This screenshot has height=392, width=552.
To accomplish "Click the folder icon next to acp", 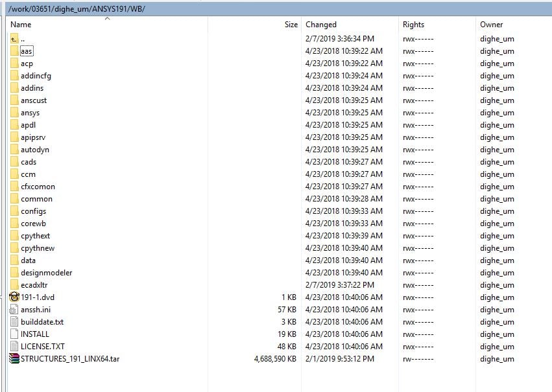I will coord(14,63).
